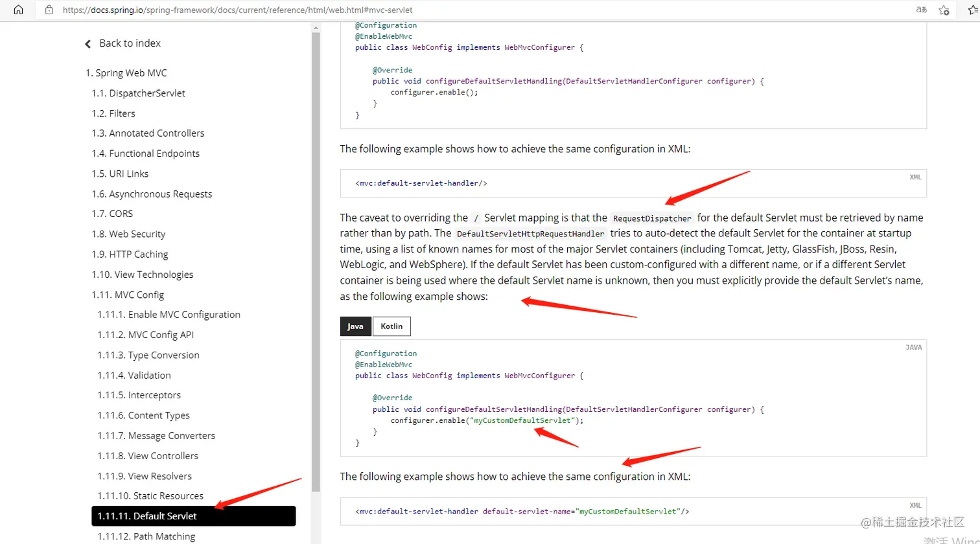This screenshot has width=980, height=544.
Task: Click the lock icon in address bar
Action: point(49,10)
